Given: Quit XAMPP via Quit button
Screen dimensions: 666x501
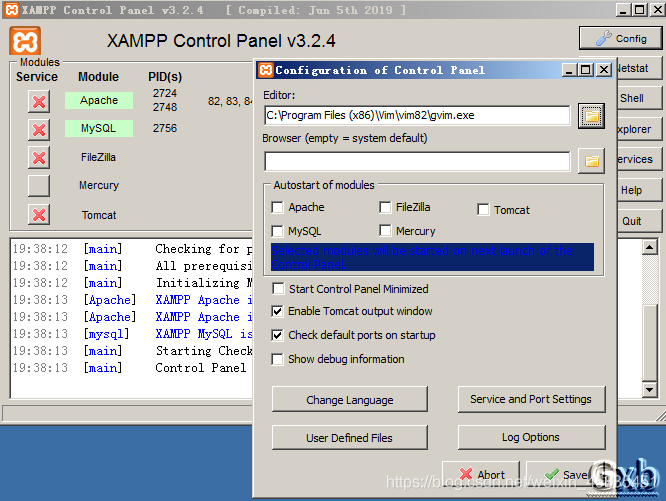Looking at the screenshot, I should coord(638,221).
